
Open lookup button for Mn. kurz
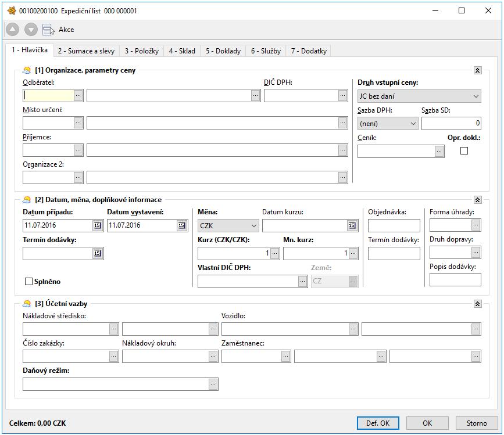[353, 253]
